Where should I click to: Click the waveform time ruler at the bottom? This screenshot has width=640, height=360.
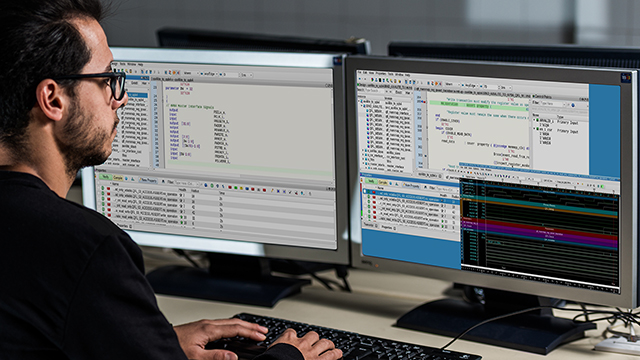(540, 278)
